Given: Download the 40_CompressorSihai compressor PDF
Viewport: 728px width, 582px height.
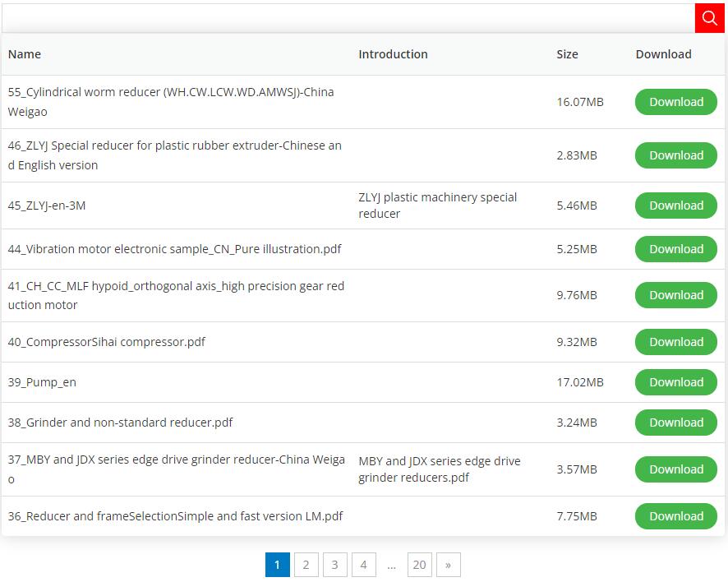Looking at the screenshot, I should (676, 342).
